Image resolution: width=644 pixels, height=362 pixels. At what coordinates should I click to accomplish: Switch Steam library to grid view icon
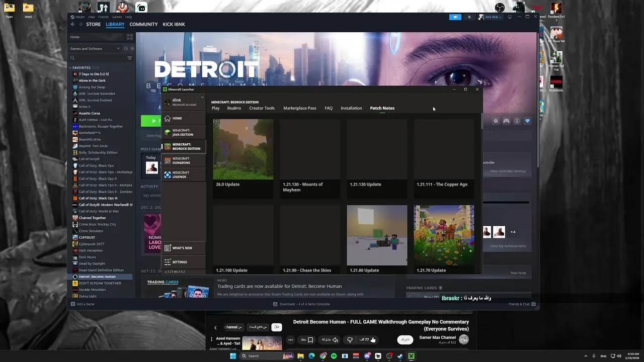point(129,37)
